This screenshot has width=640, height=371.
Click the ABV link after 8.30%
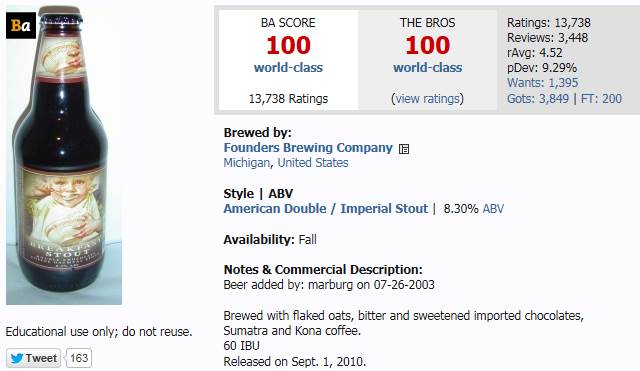(x=493, y=209)
